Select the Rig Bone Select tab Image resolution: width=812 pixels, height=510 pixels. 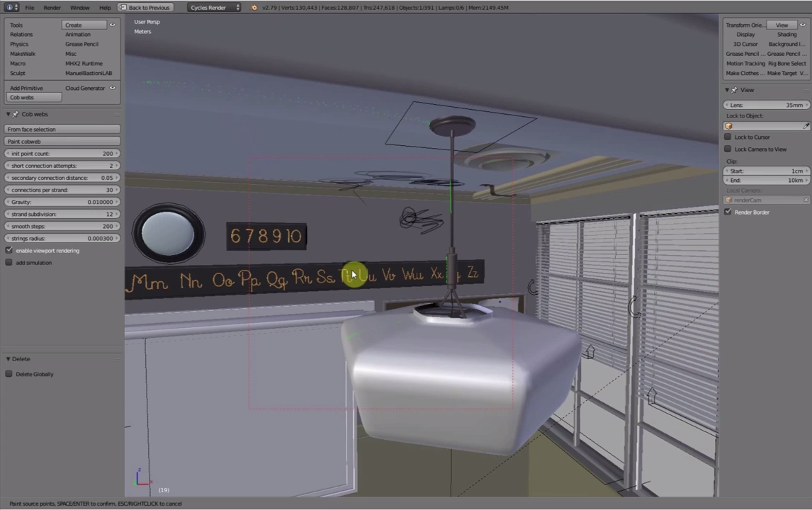coord(786,64)
